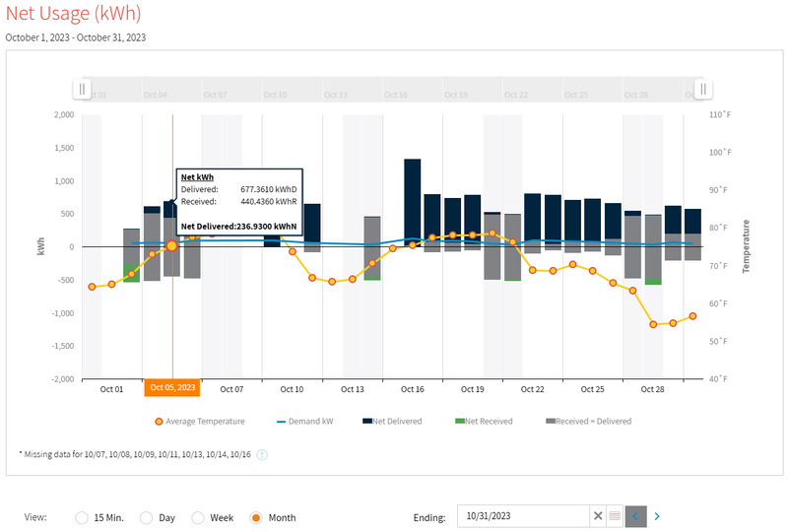Go to previous period arrow
The image size is (788, 532).
point(635,516)
